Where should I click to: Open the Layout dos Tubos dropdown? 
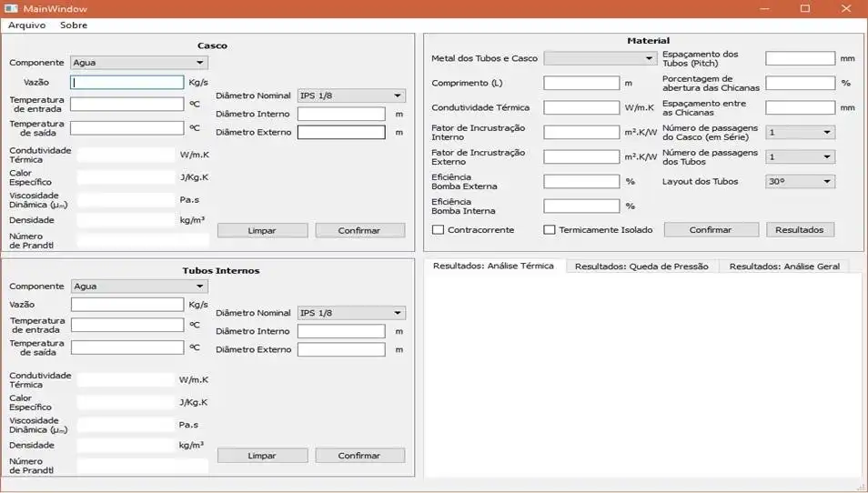point(800,182)
